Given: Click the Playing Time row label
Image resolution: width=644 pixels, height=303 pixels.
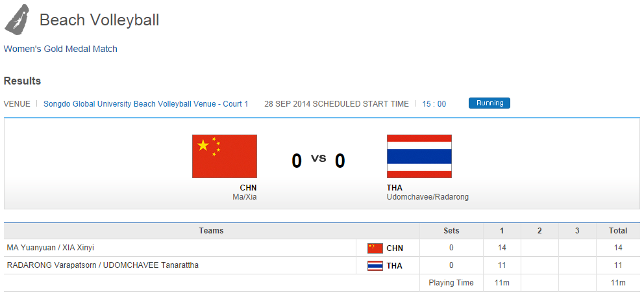Looking at the screenshot, I should (451, 283).
